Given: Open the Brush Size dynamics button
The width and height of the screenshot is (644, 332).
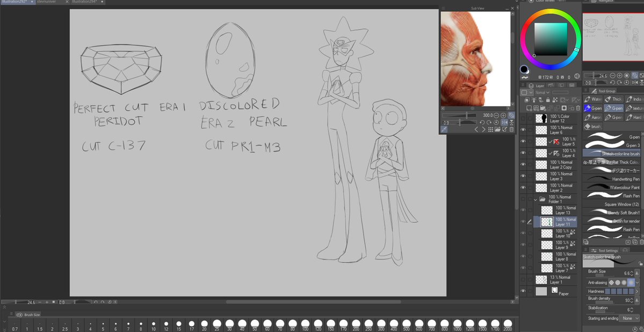Looking at the screenshot, I should [637, 273].
